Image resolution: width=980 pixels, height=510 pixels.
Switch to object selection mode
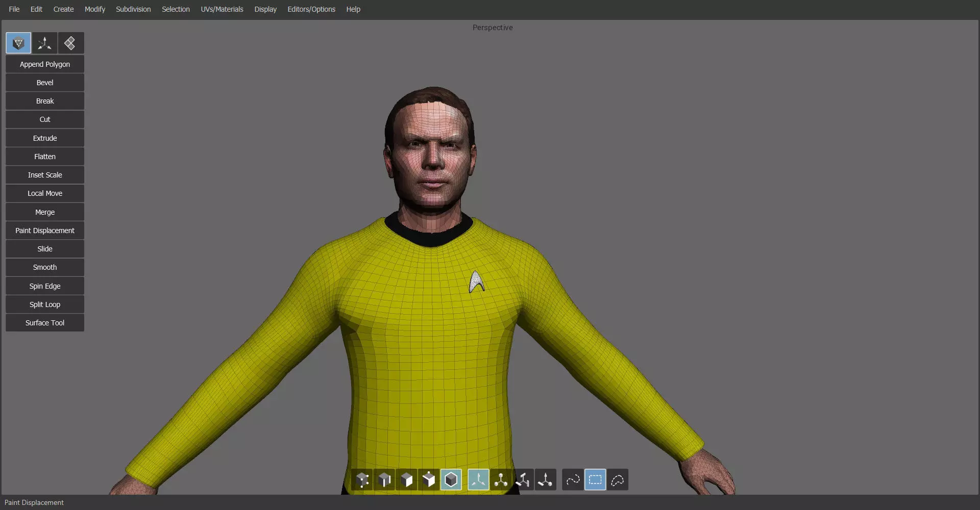tap(451, 480)
